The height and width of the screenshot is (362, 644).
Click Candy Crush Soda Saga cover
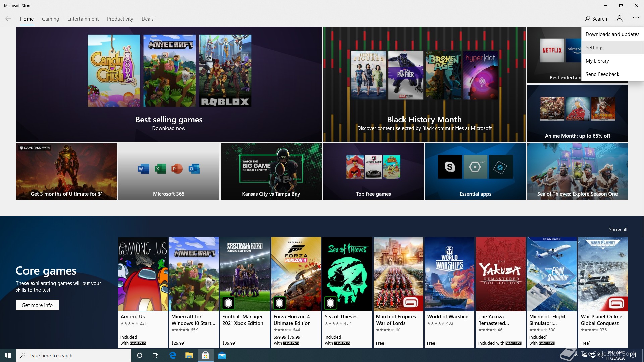[114, 71]
